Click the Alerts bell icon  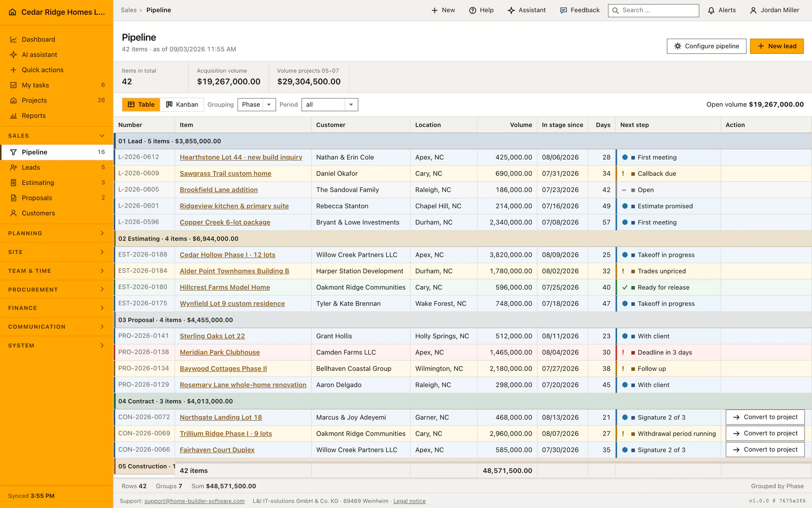click(712, 10)
